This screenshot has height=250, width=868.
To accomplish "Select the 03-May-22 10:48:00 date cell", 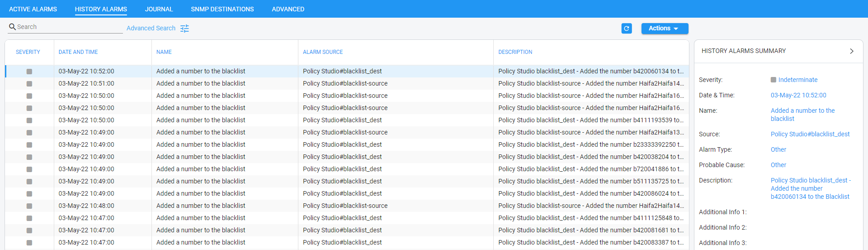I will click(x=86, y=206).
